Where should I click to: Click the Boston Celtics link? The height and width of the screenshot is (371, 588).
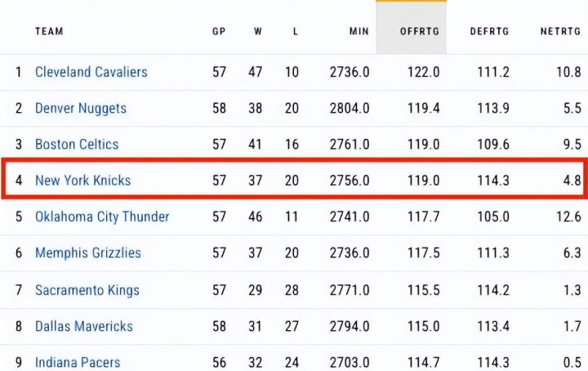pyautogui.click(x=77, y=145)
